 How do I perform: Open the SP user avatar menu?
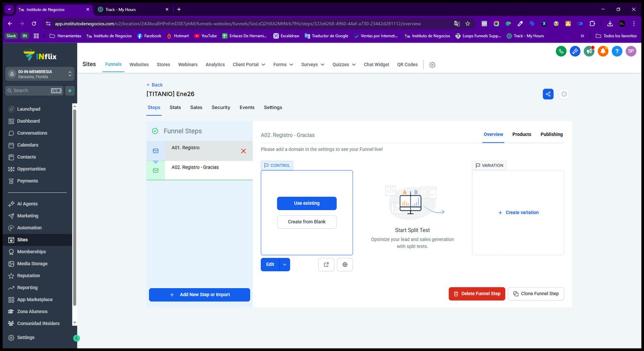631,51
